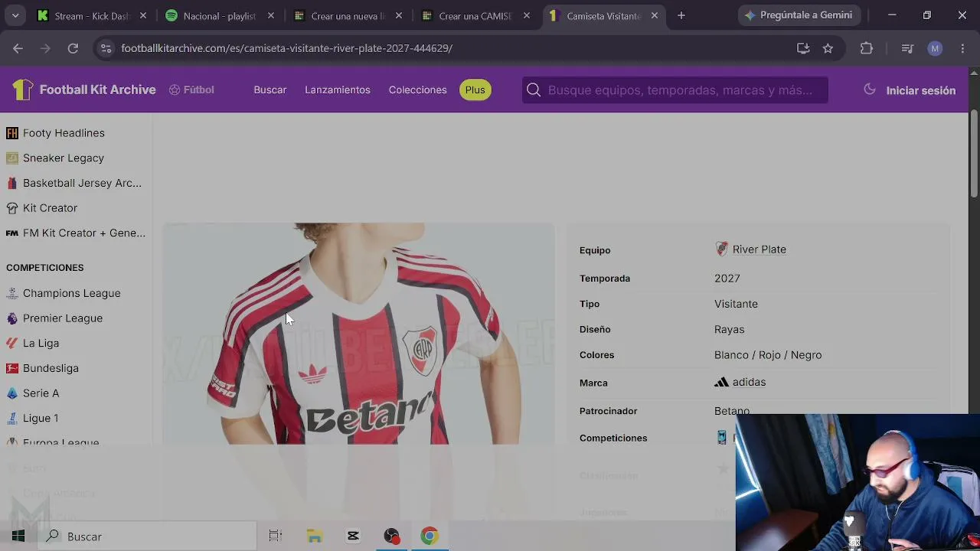This screenshot has width=980, height=551.
Task: Open the Lanzamientos menu item
Action: (x=338, y=90)
